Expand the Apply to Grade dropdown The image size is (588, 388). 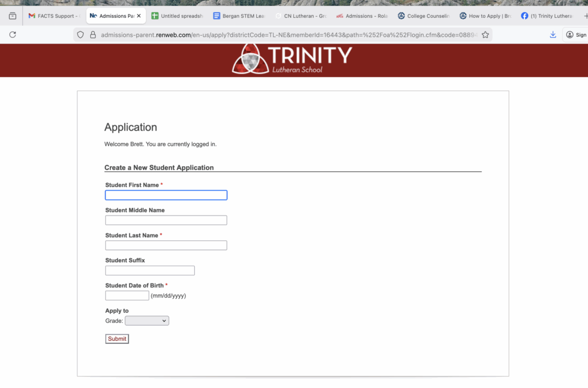click(147, 321)
